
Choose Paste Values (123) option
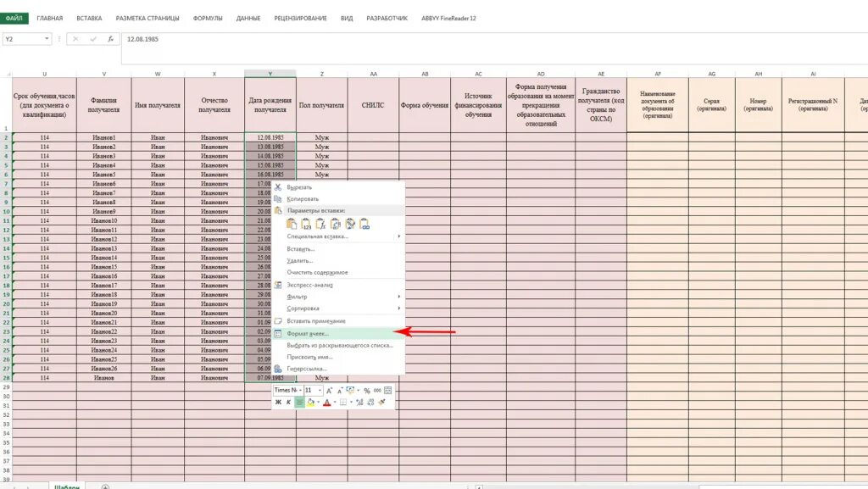pyautogui.click(x=306, y=224)
